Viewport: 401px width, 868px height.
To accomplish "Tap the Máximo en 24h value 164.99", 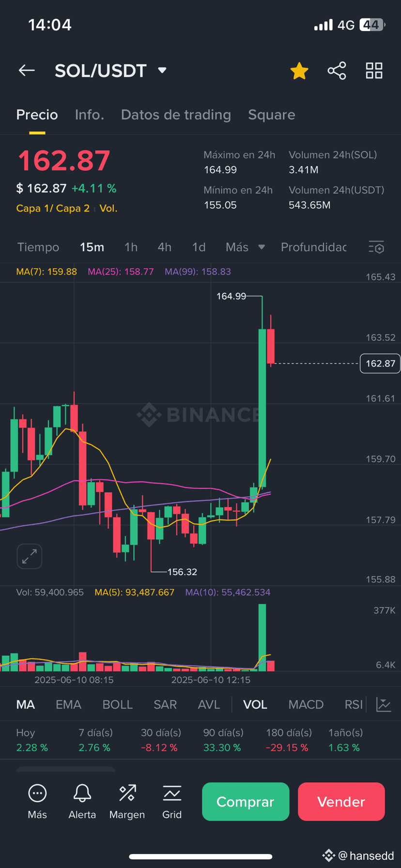I will point(220,170).
